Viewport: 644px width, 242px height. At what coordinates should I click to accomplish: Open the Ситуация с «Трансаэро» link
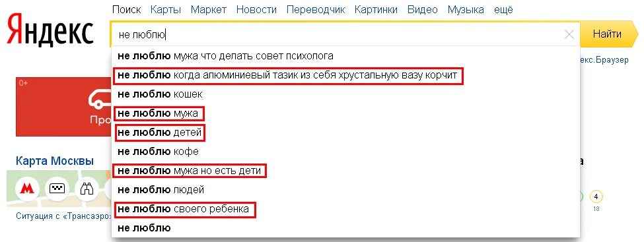[x=63, y=216]
